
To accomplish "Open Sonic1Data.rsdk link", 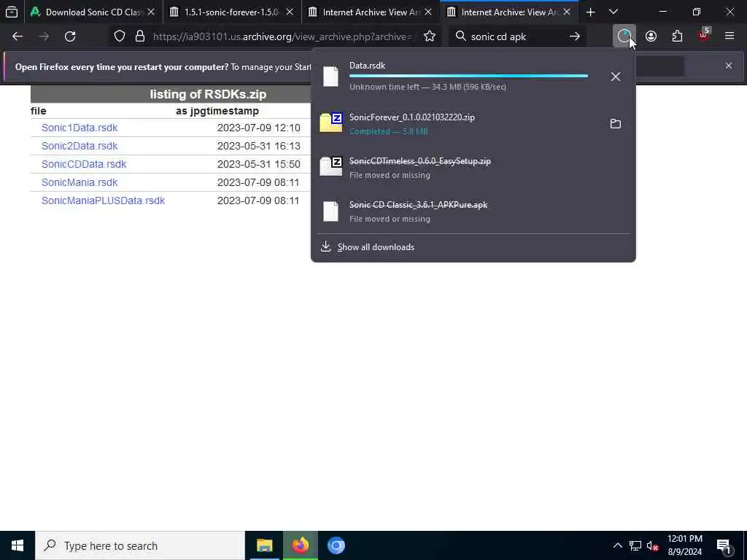I will pyautogui.click(x=80, y=128).
